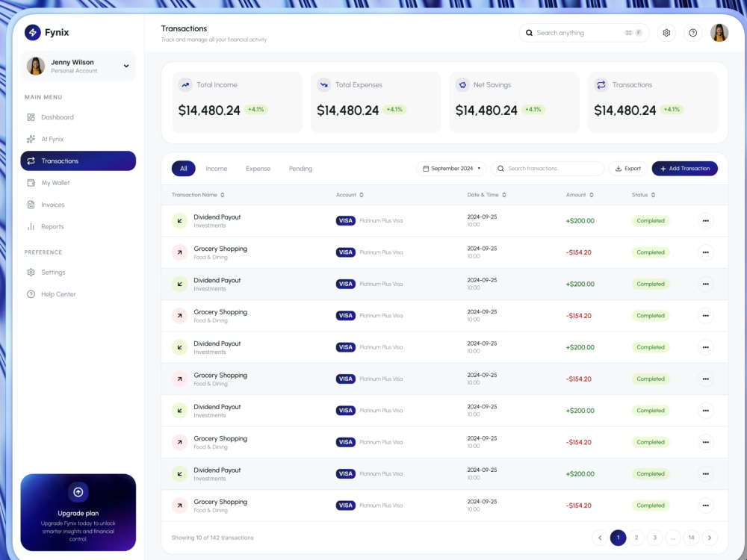
Task: Click the Transactions card swap icon
Action: (601, 85)
